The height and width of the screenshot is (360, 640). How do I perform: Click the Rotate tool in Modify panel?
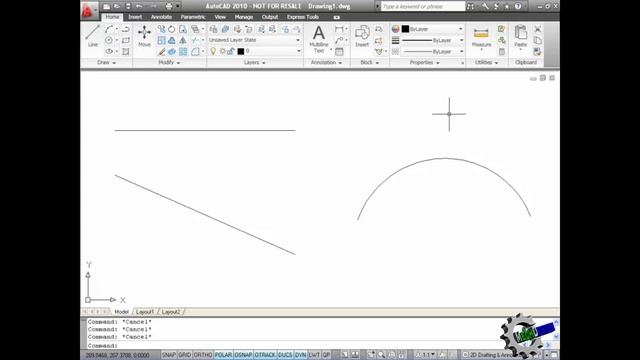[x=171, y=29]
